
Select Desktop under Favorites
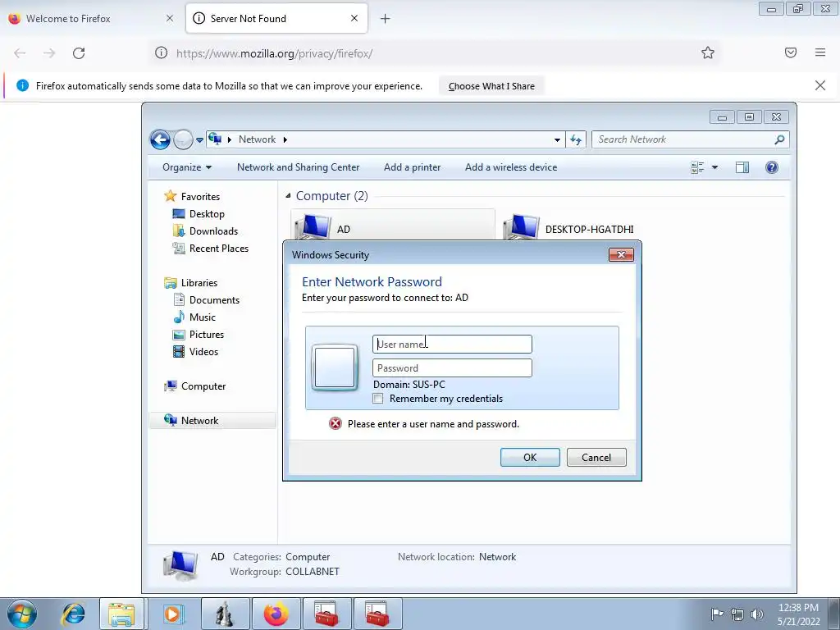pyautogui.click(x=207, y=214)
